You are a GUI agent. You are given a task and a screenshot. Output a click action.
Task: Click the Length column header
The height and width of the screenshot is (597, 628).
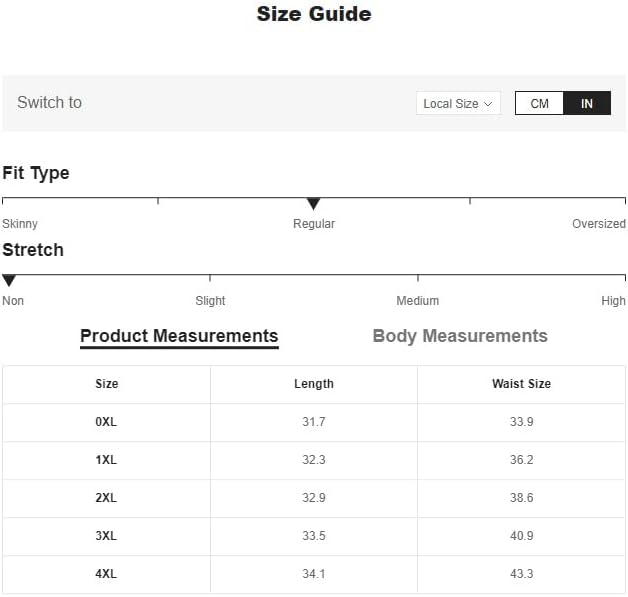point(314,384)
